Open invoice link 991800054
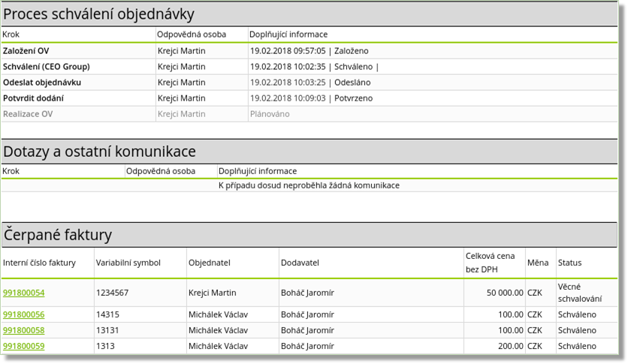 pyautogui.click(x=24, y=293)
